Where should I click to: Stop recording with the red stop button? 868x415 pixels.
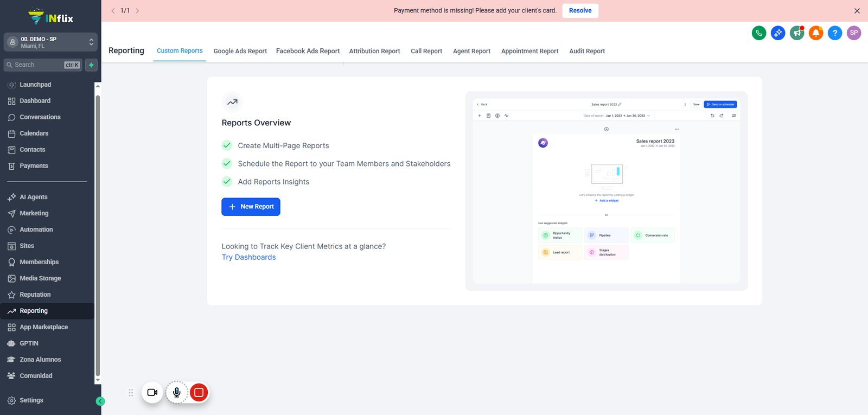(199, 392)
